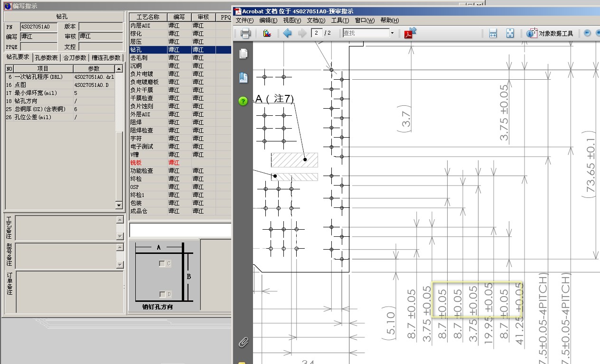This screenshot has width=600, height=364.
Task: Click the 项目 column header in parameter table
Action: coord(43,69)
